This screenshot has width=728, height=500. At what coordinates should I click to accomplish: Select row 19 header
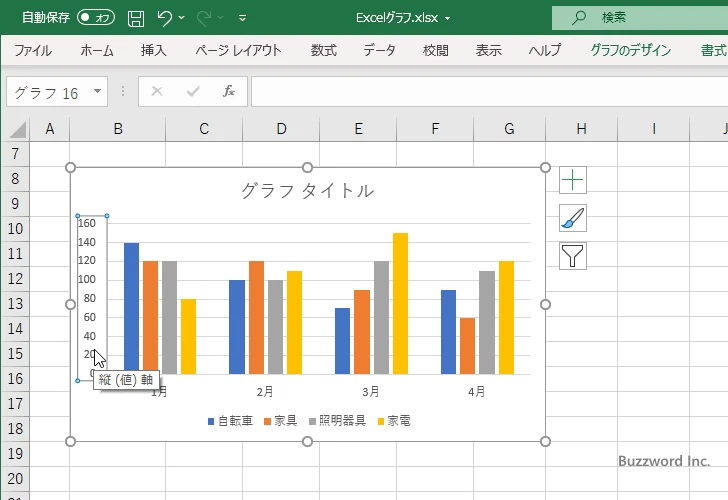pos(15,454)
